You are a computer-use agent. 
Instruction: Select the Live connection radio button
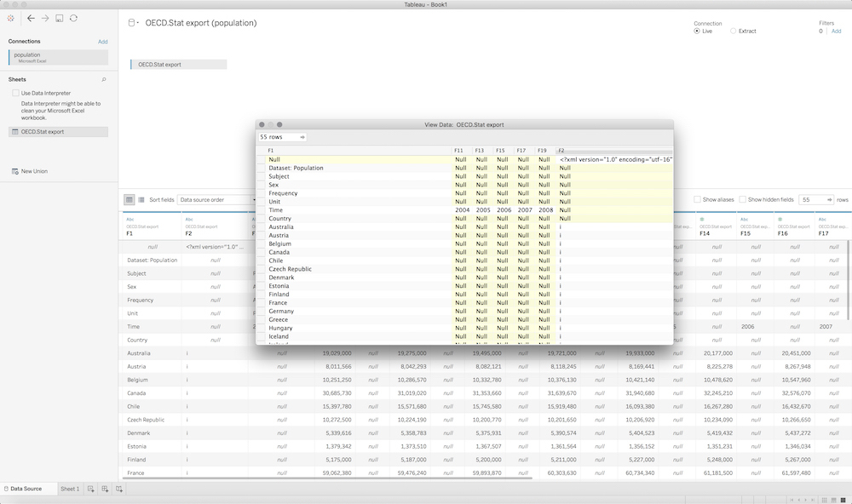[x=697, y=31]
